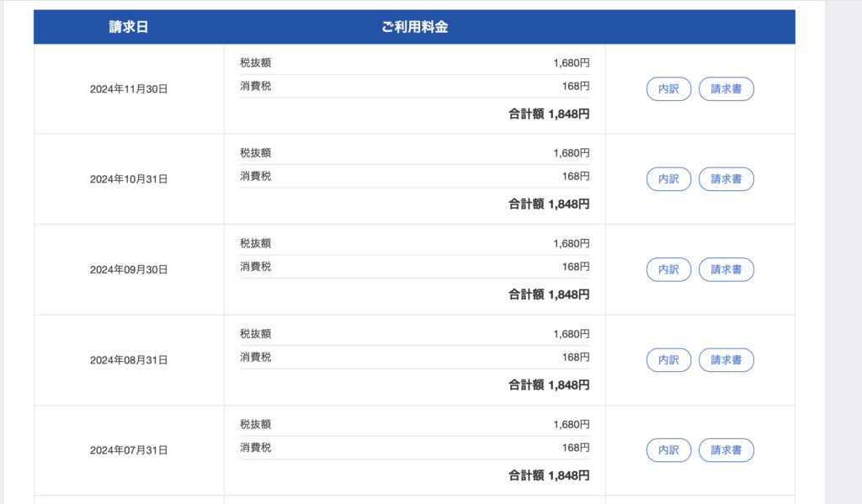This screenshot has height=504, width=862.
Task: Open 内訳 for the 2024年09月30日 bill
Action: pos(668,270)
